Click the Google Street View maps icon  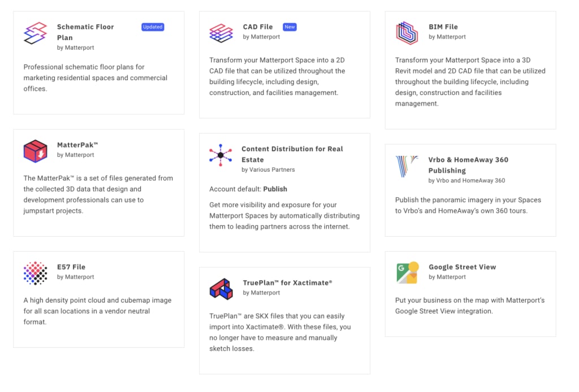click(407, 273)
